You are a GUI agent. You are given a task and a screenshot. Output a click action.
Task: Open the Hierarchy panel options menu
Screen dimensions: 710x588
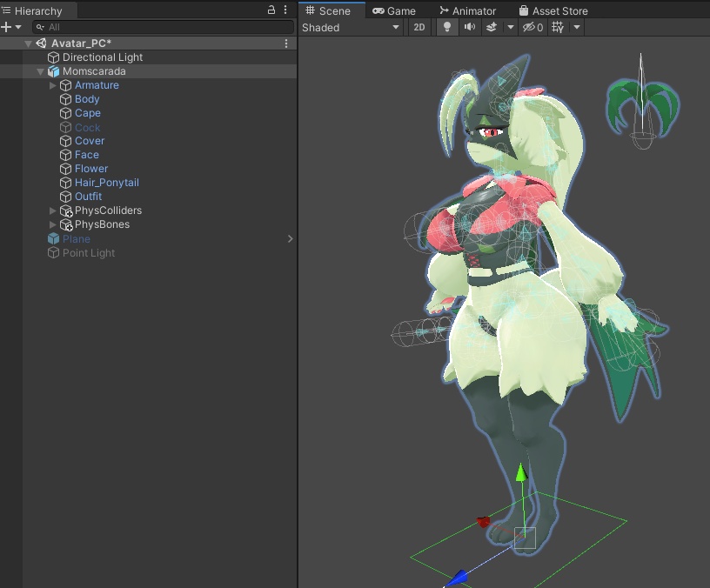pos(285,10)
